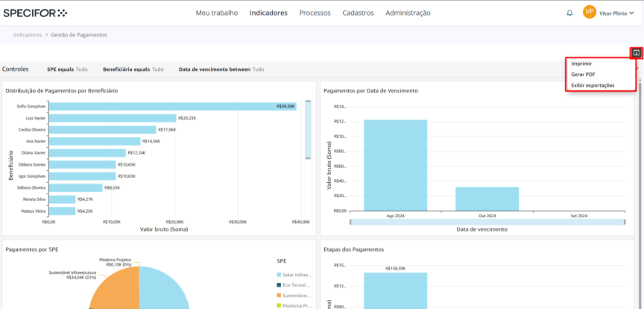This screenshot has width=644, height=309.
Task: Expand the Vitor Plínio account menu
Action: click(x=616, y=13)
